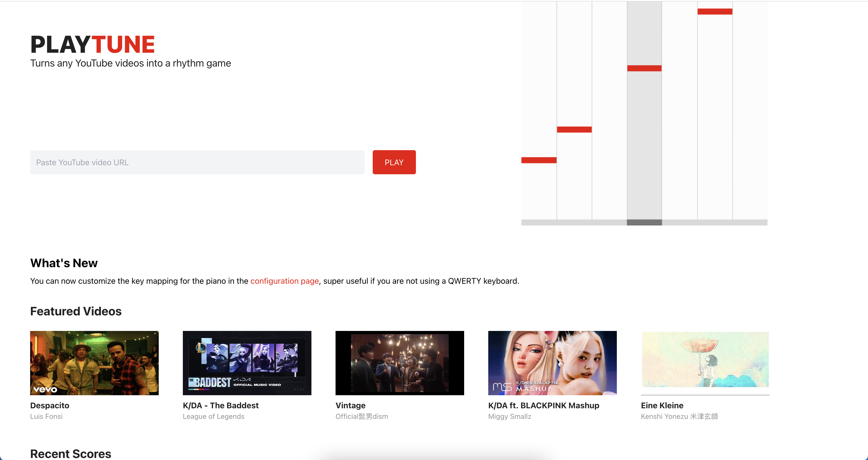Click the Vintage title text

(x=350, y=406)
